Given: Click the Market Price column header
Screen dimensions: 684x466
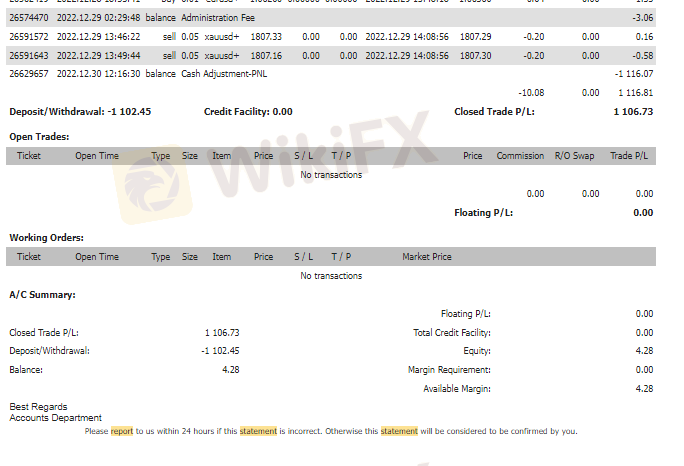Looking at the screenshot, I should click(427, 257).
